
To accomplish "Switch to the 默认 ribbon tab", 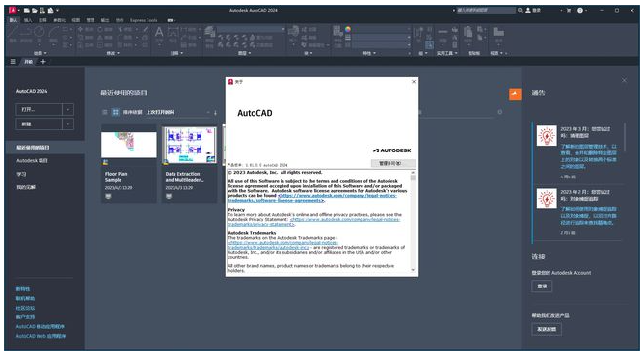I will [13, 20].
